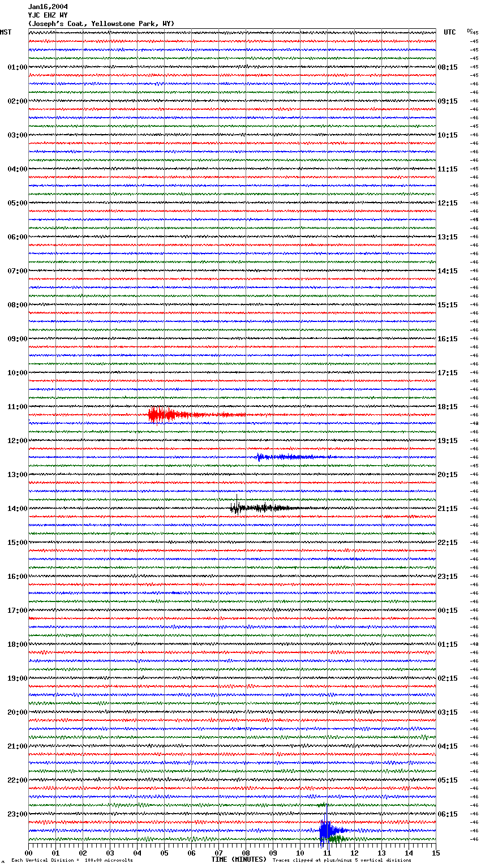Click minute 05 on the bottom time axis
Screen dimensions: 481x868
point(165,853)
